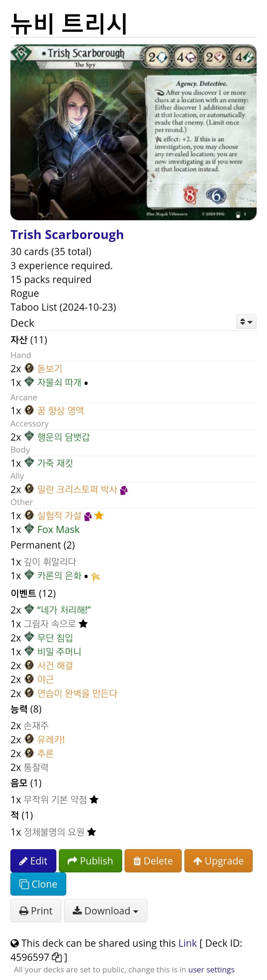
Task: Click the trash icon on the Delete button
Action: [x=137, y=860]
